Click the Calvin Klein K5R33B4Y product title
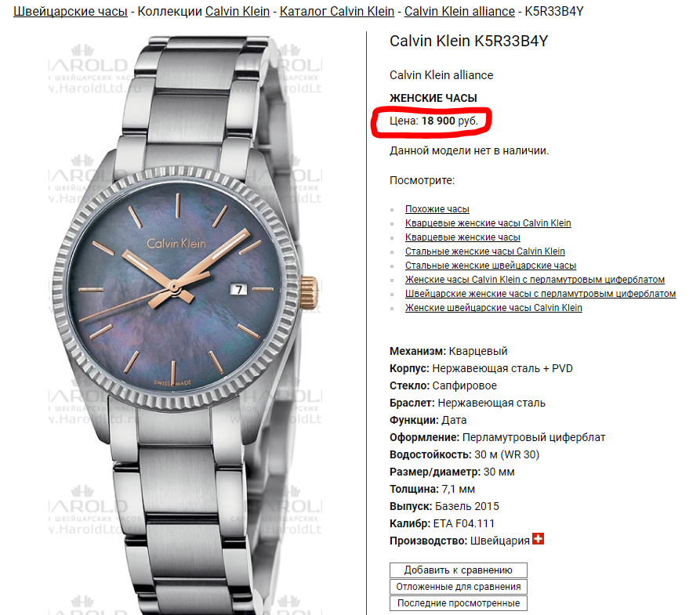This screenshot has height=615, width=700. tap(468, 41)
